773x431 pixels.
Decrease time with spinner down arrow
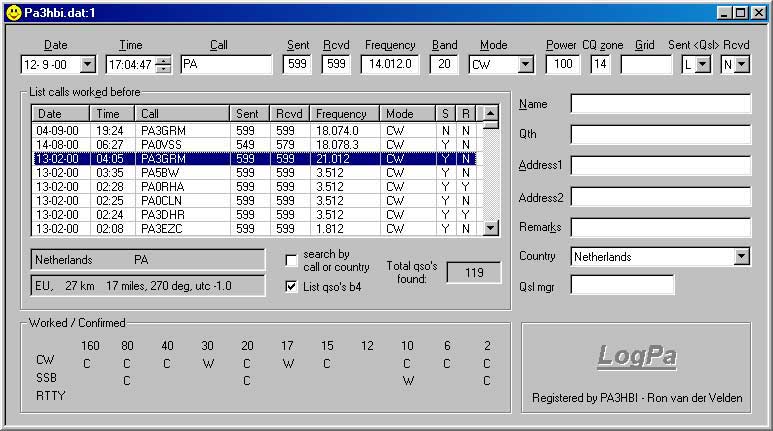[163, 69]
